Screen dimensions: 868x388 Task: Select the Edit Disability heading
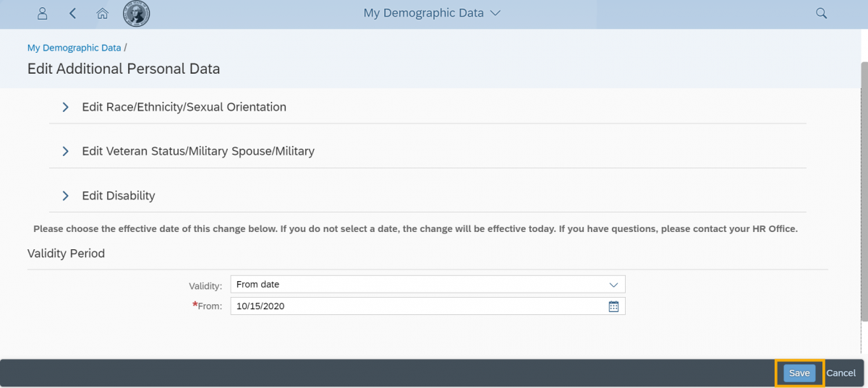(119, 196)
